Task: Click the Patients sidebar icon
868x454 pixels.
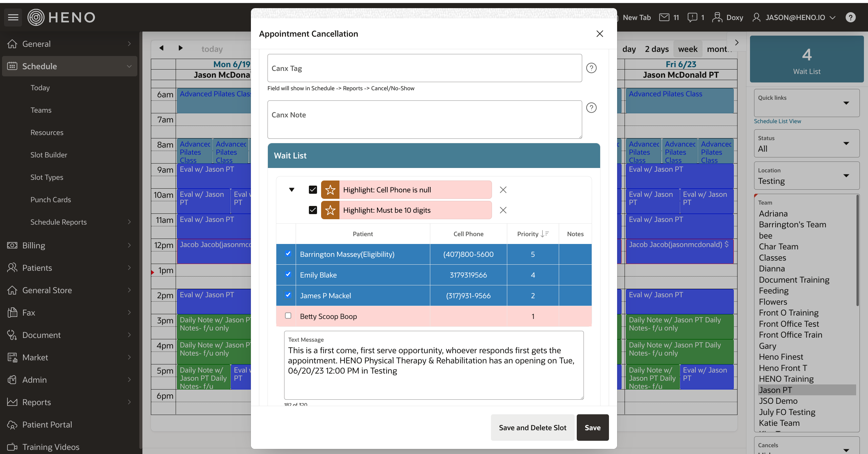Action: click(12, 267)
